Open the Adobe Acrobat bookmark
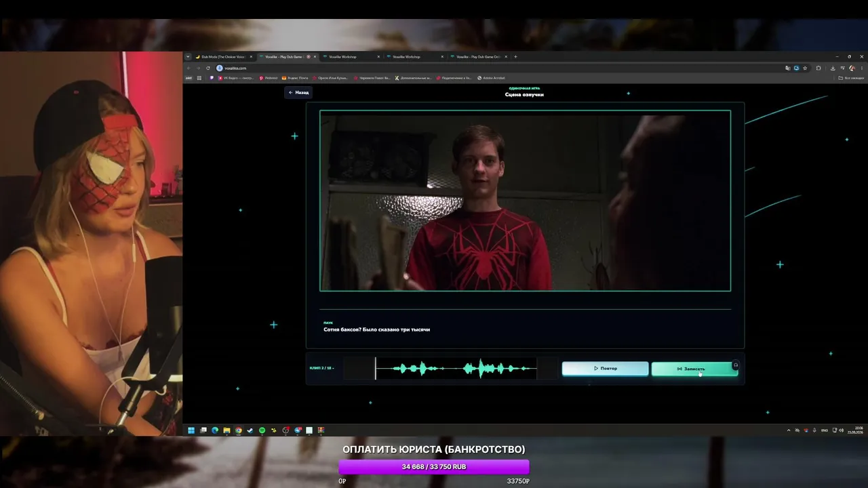The height and width of the screenshot is (488, 868). (492, 78)
